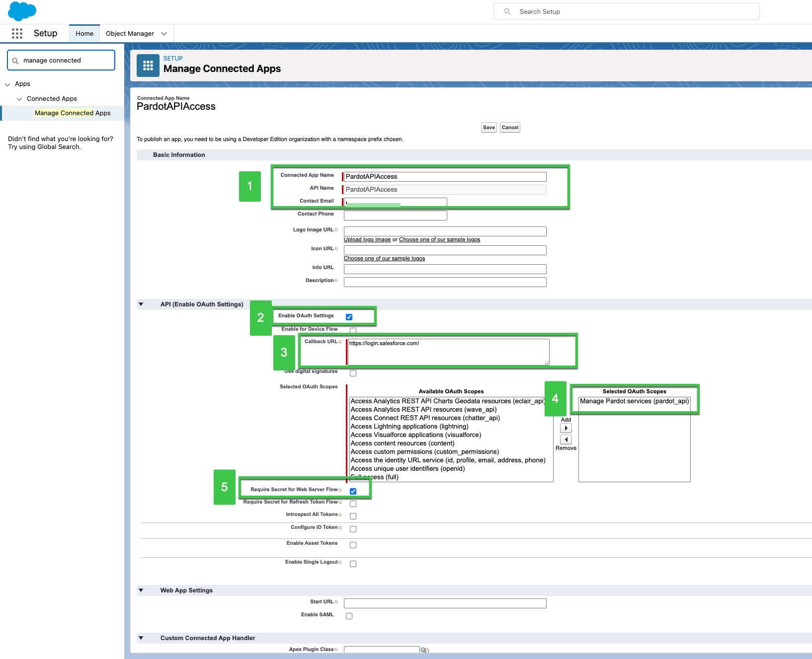This screenshot has width=812, height=659.
Task: Uncheck Enable OAuth Settings
Action: click(349, 316)
